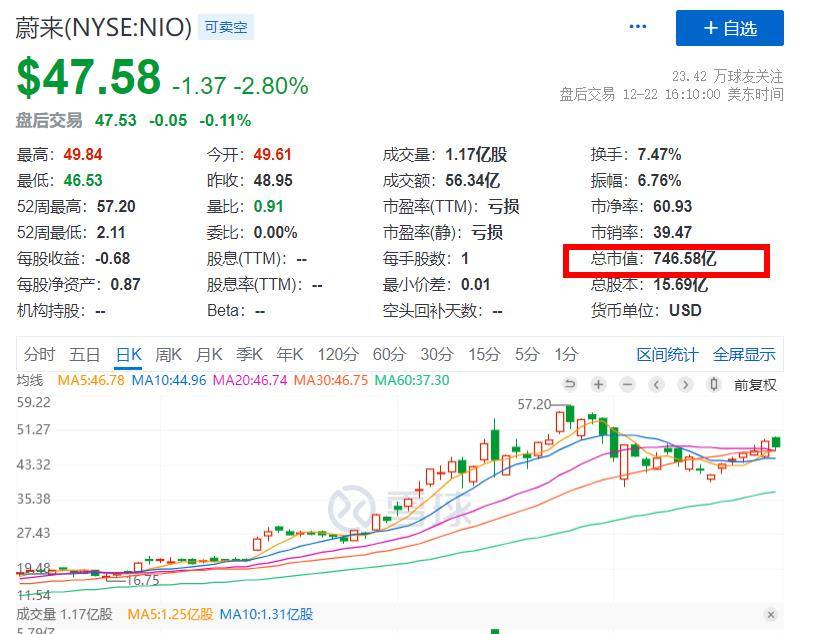The width and height of the screenshot is (830, 634).
Task: Click the 可卖空 badge next to ticker
Action: pos(226,28)
